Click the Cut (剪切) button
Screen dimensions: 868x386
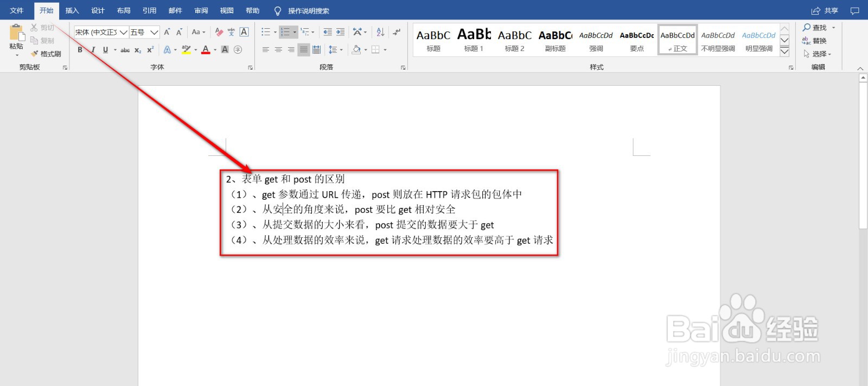pyautogui.click(x=42, y=27)
